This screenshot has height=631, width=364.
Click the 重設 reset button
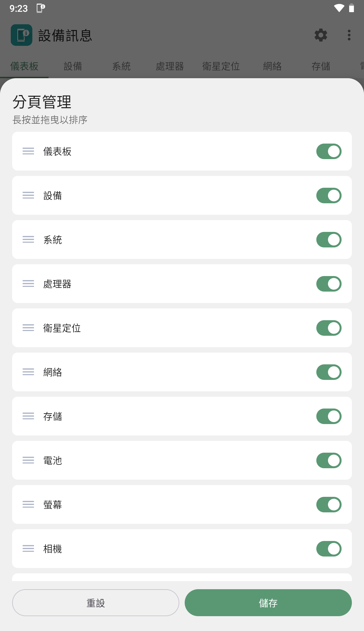[x=96, y=603]
